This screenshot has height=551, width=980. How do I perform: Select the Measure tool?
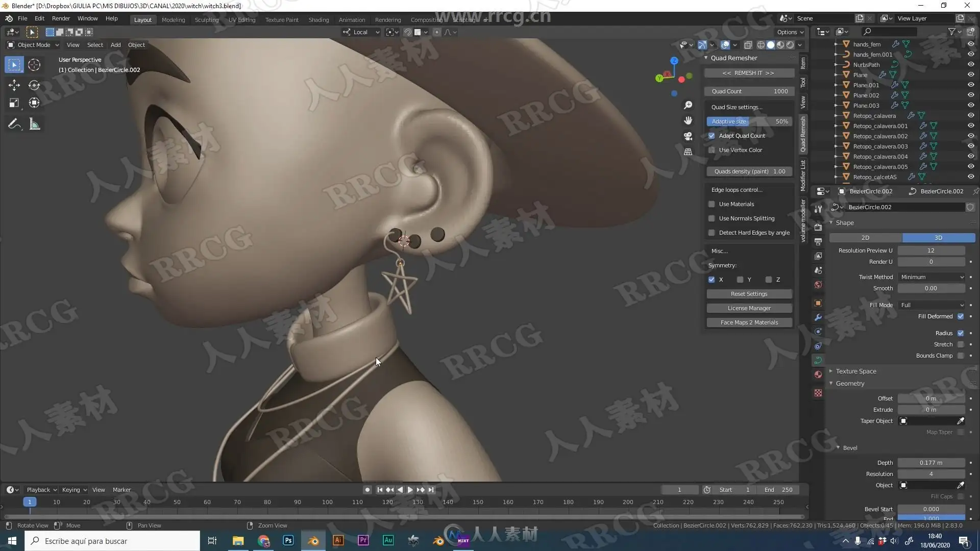tap(34, 124)
